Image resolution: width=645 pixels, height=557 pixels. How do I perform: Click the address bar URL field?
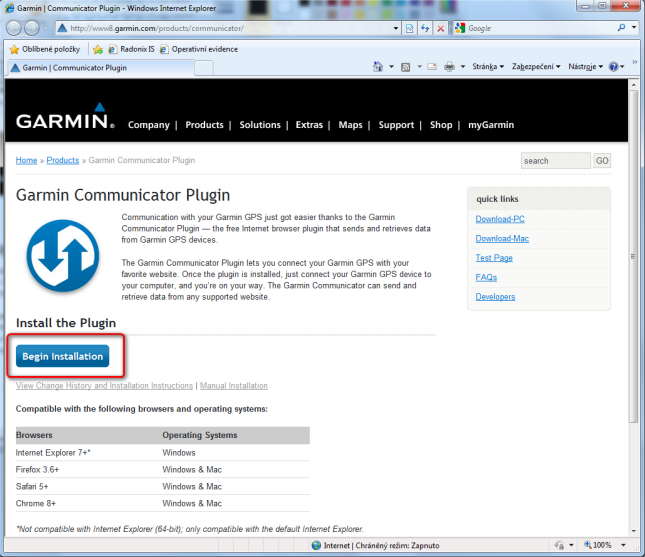[x=224, y=28]
